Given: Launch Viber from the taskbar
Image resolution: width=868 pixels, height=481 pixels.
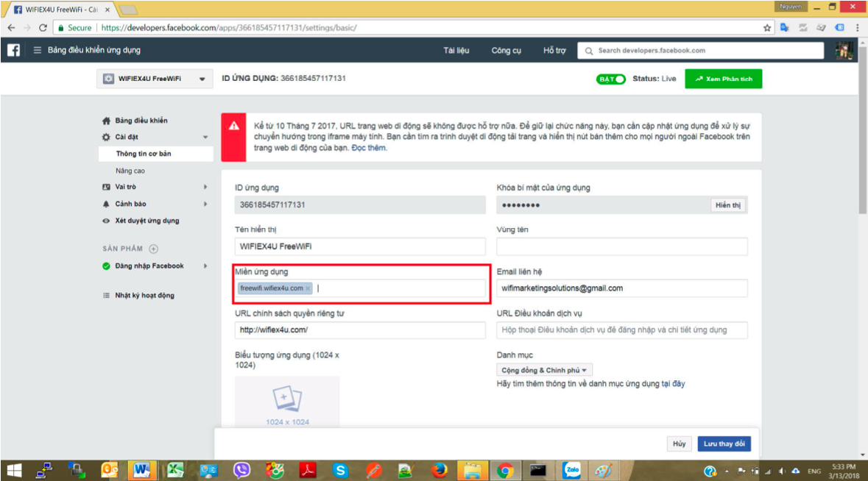Looking at the screenshot, I should [241, 471].
